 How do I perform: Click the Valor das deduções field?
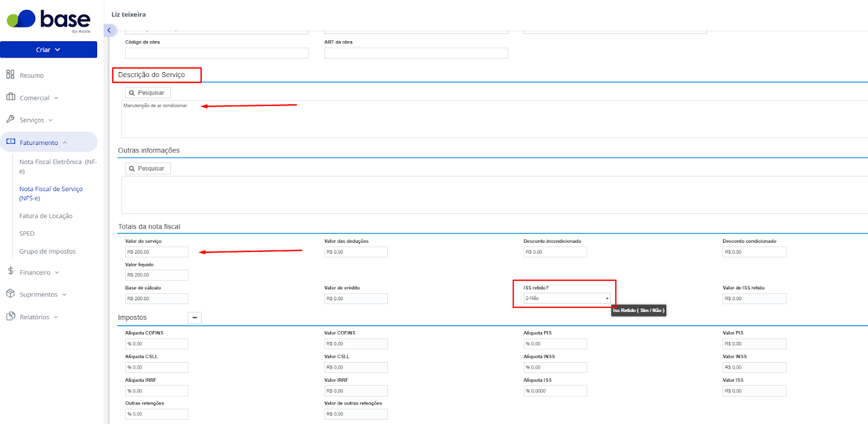click(356, 252)
